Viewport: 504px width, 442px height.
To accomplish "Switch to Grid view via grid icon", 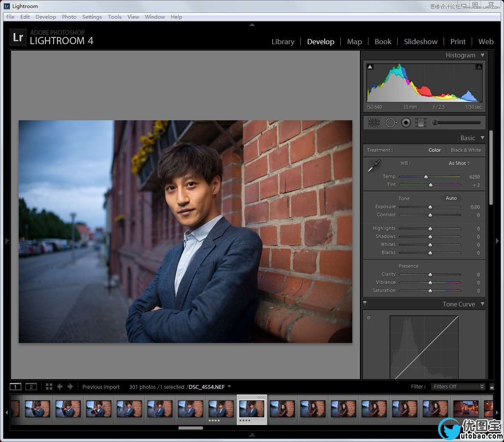I will click(49, 386).
